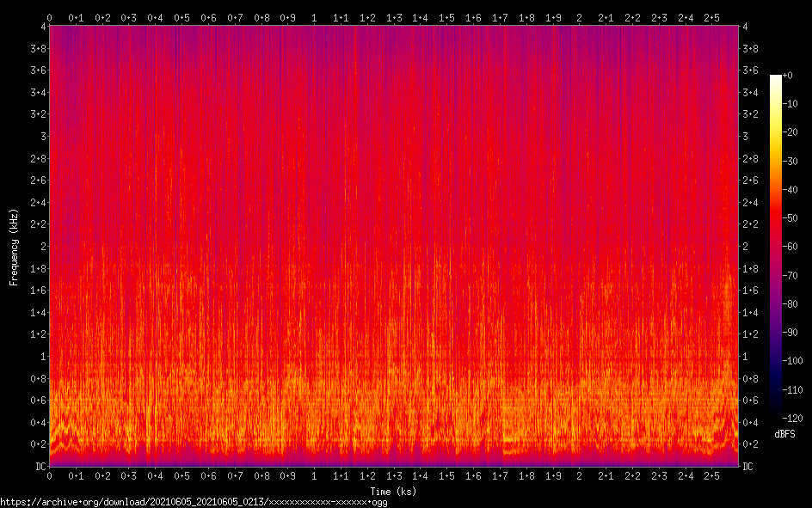The image size is (812, 508).
Task: Click 'DC' on the right frequency axis
Action: (x=747, y=467)
